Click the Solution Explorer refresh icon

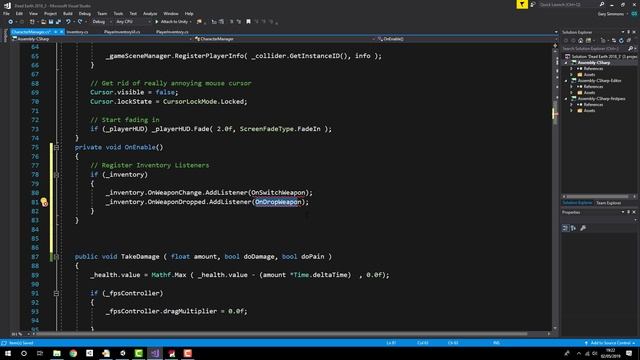621,40
